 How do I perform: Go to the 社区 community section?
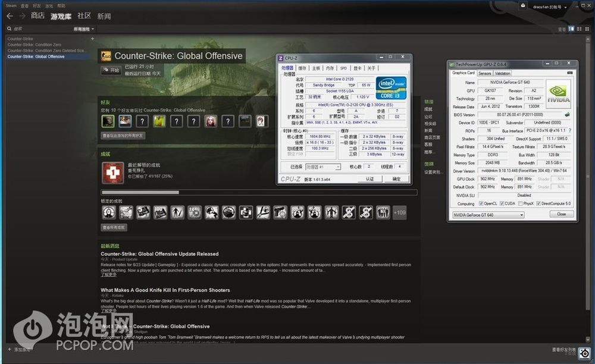pyautogui.click(x=84, y=15)
